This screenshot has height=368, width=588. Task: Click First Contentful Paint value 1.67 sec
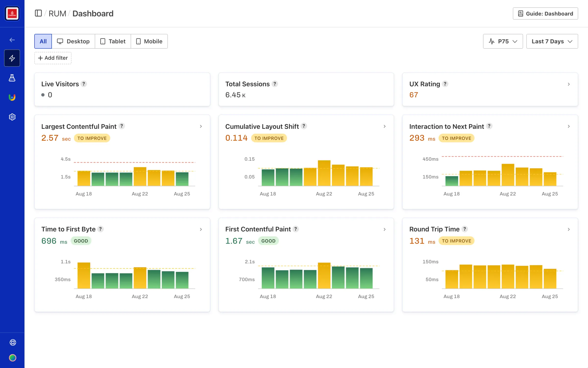pyautogui.click(x=240, y=241)
